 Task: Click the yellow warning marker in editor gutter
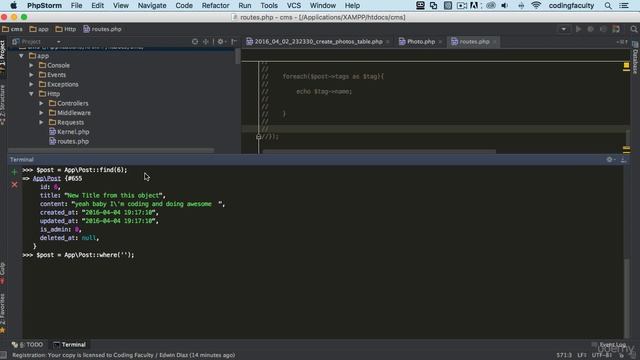626,65
